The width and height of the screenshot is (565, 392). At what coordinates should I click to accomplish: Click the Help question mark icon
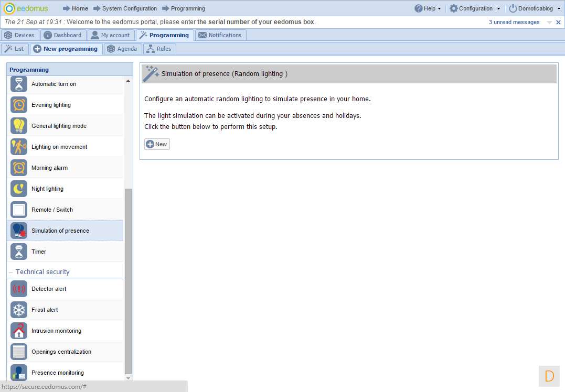(418, 8)
